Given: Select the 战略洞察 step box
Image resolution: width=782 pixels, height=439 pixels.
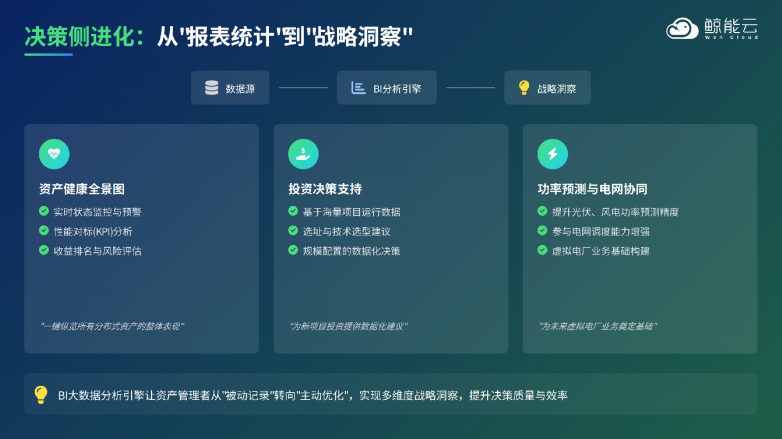Looking at the screenshot, I should (547, 88).
